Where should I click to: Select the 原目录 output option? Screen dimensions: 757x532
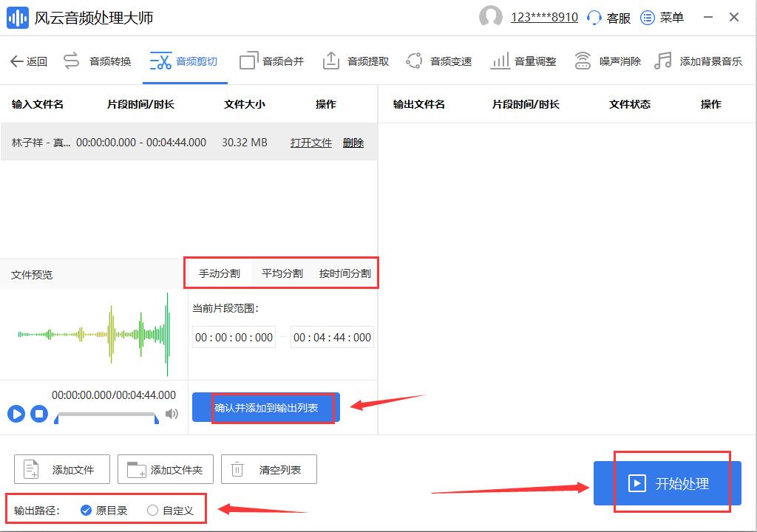click(86, 510)
